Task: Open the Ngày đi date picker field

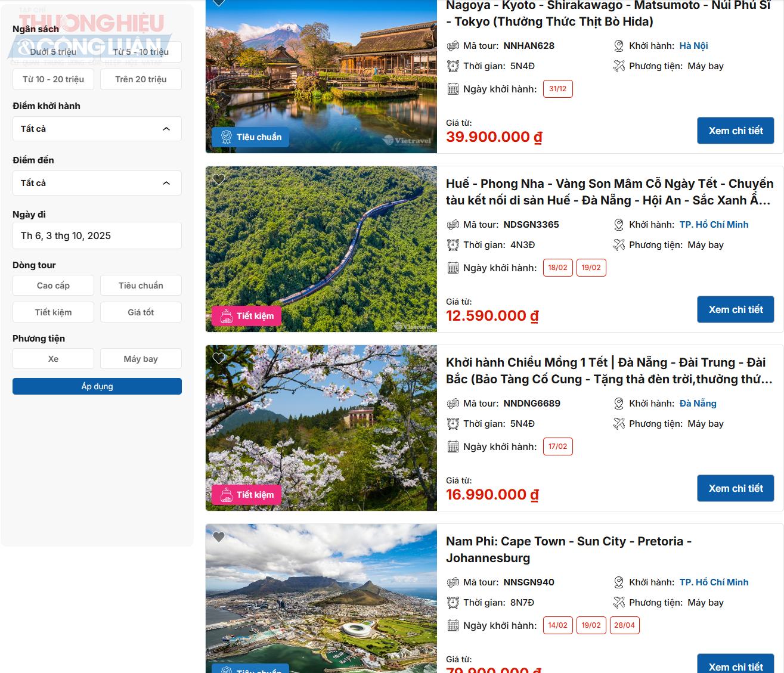Action: [97, 235]
